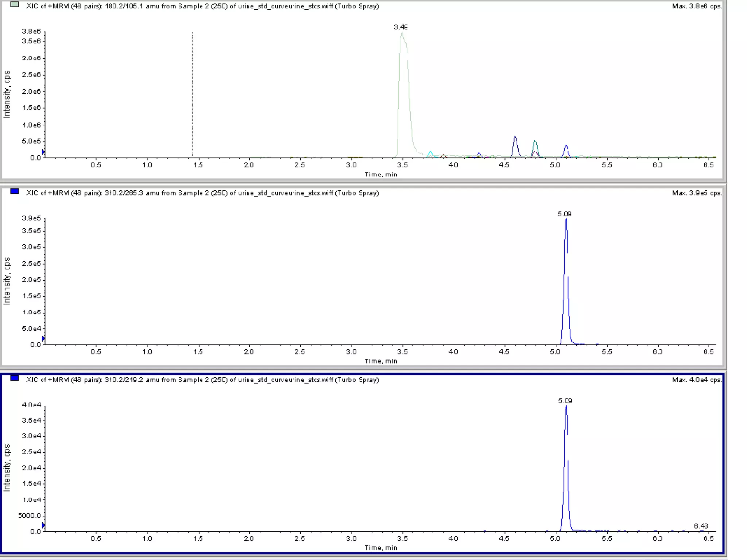Click the 5.09 peak label in bottom pane
The height and width of the screenshot is (560, 747).
click(565, 401)
